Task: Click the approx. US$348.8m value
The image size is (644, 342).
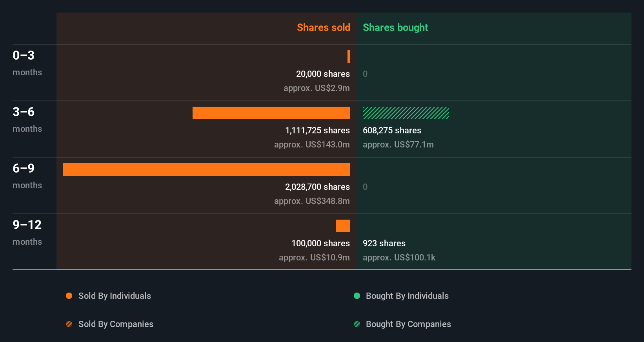Action: (x=312, y=201)
